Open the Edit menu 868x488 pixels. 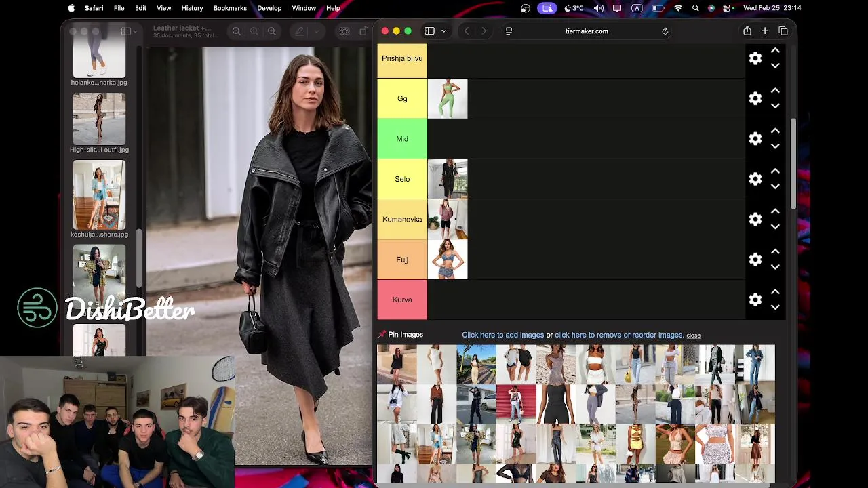point(140,8)
